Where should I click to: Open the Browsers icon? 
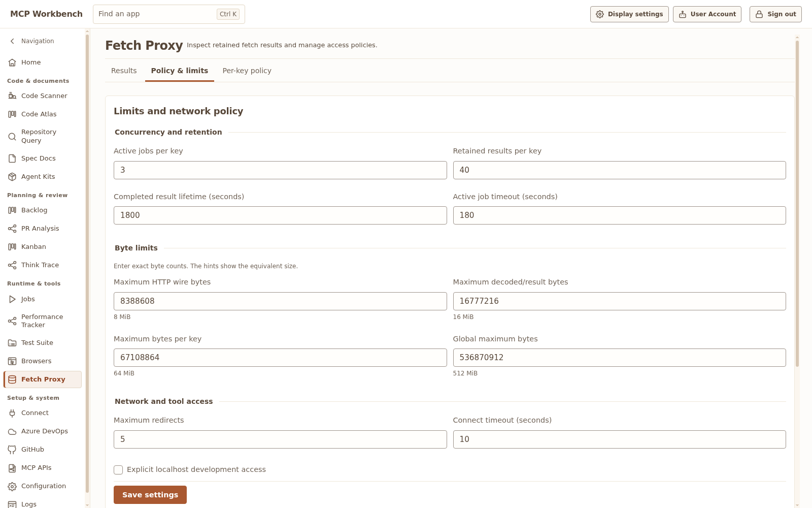tap(12, 361)
